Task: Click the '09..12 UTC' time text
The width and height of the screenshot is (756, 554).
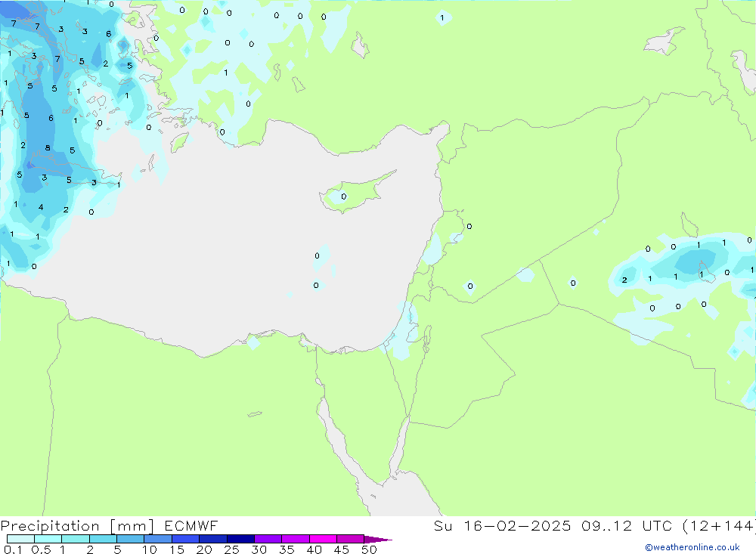Action: click(x=627, y=525)
